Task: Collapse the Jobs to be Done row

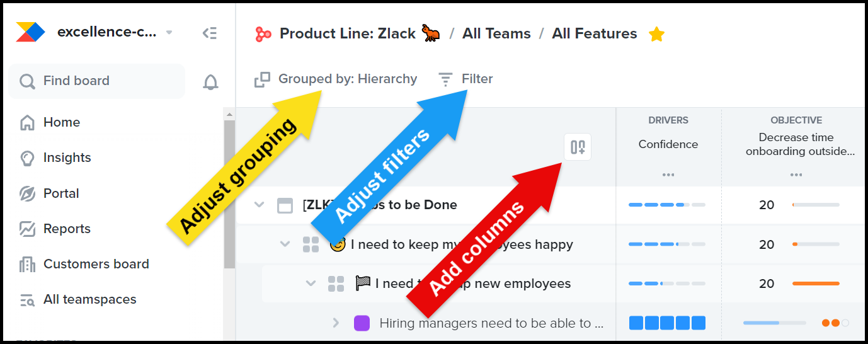Action: 259,205
